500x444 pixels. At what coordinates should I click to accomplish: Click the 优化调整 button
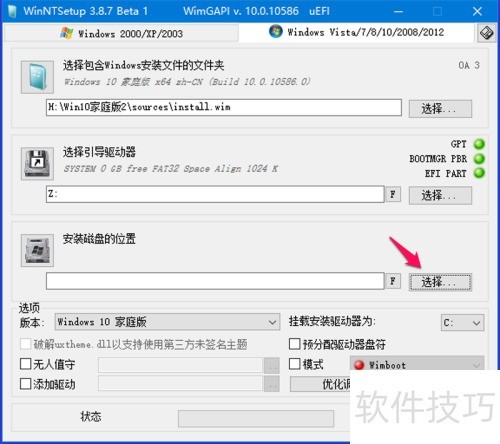pos(321,384)
